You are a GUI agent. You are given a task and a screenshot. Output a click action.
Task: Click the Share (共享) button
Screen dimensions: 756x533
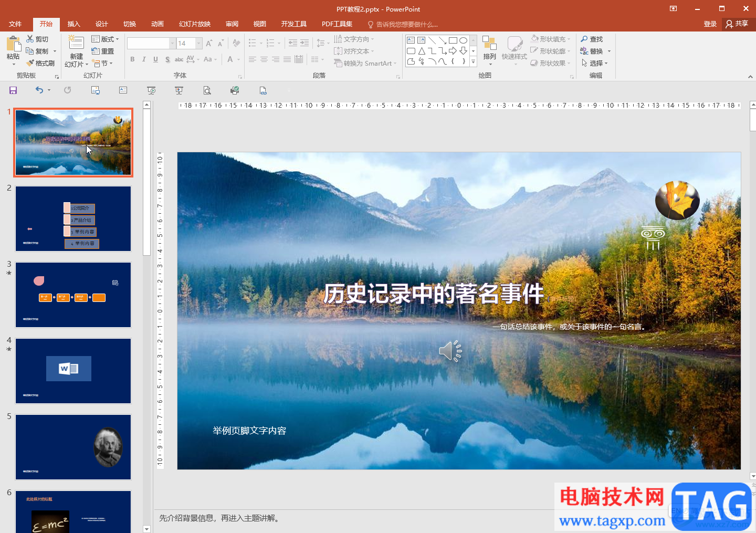[x=738, y=24]
